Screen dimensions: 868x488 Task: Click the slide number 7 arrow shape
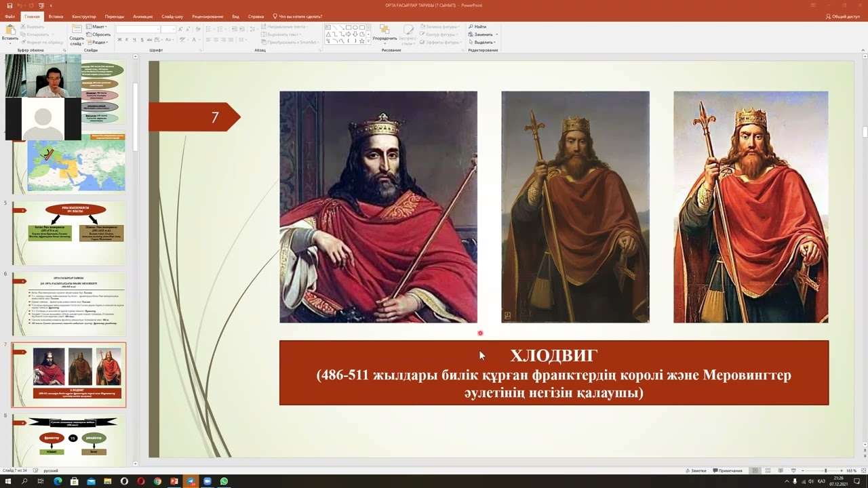195,117
